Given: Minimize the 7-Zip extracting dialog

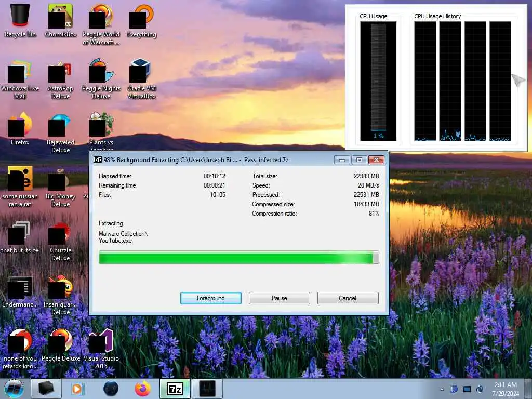Looking at the screenshot, I should (x=342, y=160).
